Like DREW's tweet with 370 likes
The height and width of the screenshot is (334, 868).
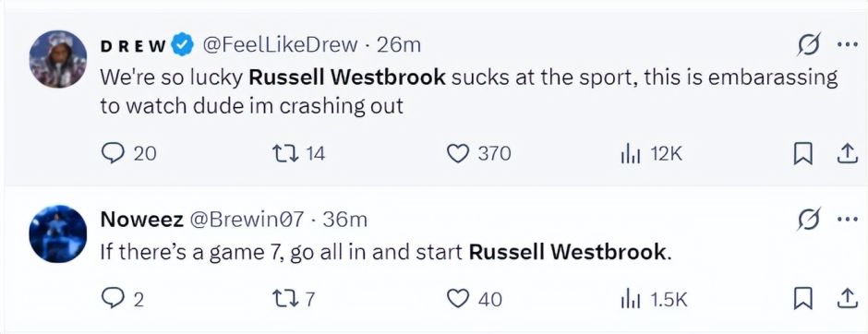(x=458, y=154)
